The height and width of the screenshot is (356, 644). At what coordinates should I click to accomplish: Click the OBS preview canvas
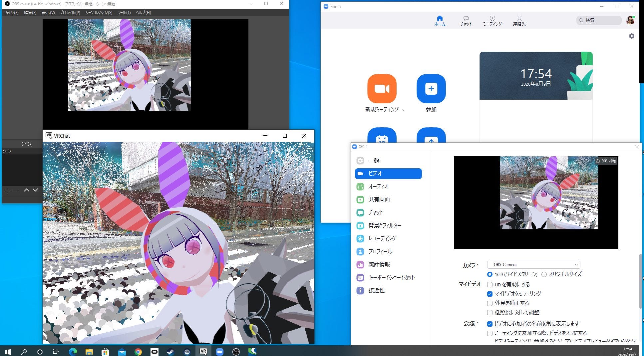[146, 74]
